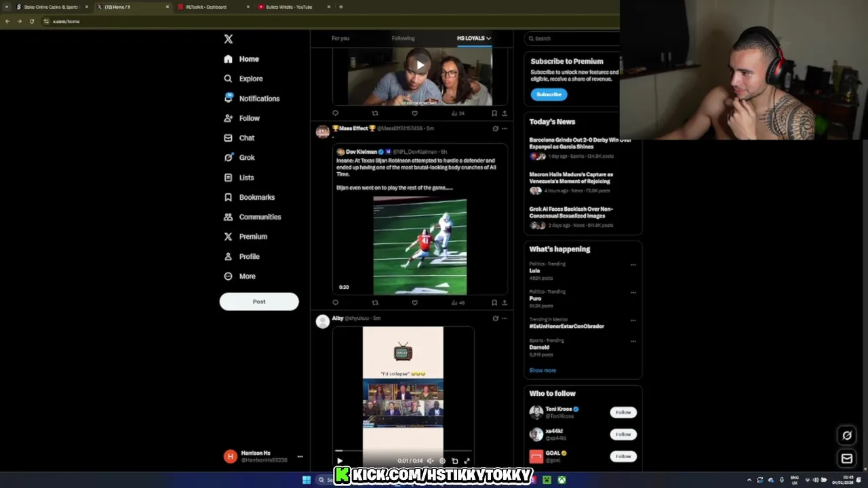Repost the Mass Effect post
868x488 pixels.
pos(375,302)
